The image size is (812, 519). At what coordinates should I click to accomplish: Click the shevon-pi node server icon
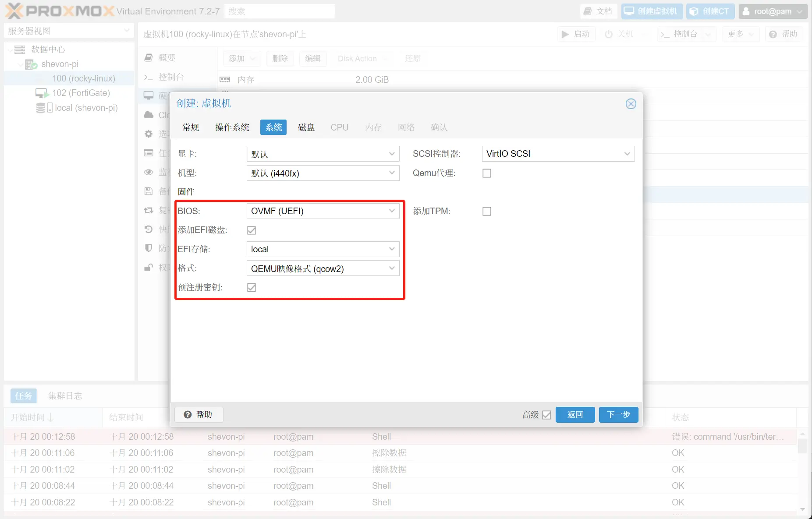click(x=31, y=64)
